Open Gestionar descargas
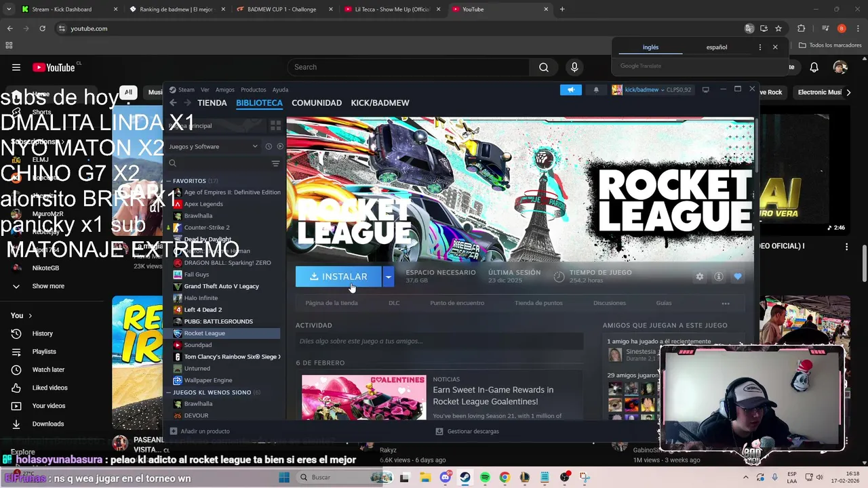This screenshot has height=488, width=868. (x=467, y=431)
